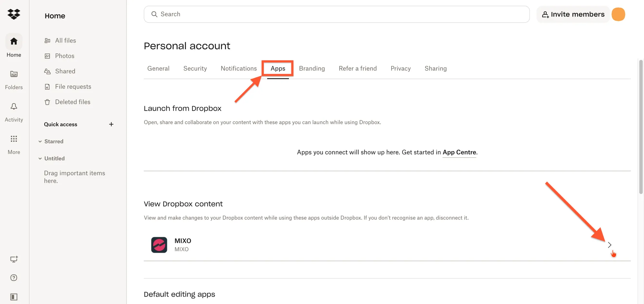Follow the App Centre link

tap(459, 152)
